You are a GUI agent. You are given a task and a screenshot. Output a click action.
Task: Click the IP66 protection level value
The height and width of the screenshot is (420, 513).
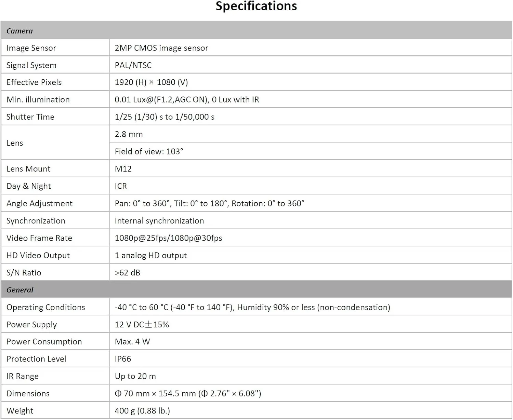(x=123, y=359)
